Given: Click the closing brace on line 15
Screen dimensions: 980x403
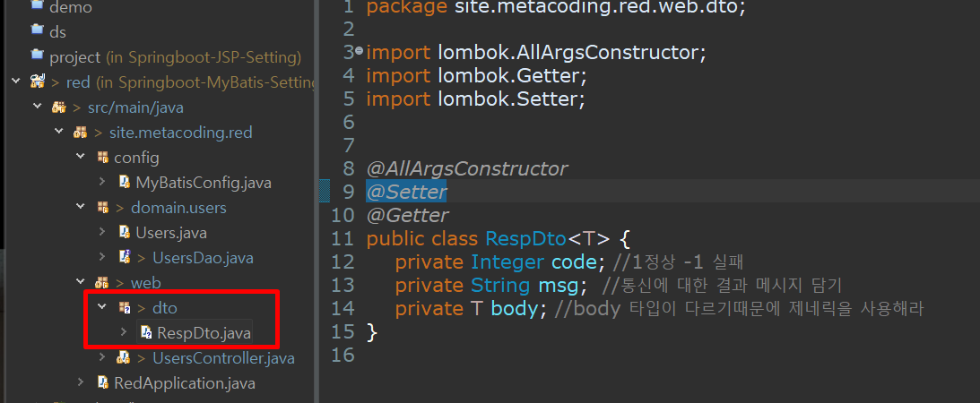Looking at the screenshot, I should pyautogui.click(x=372, y=332).
